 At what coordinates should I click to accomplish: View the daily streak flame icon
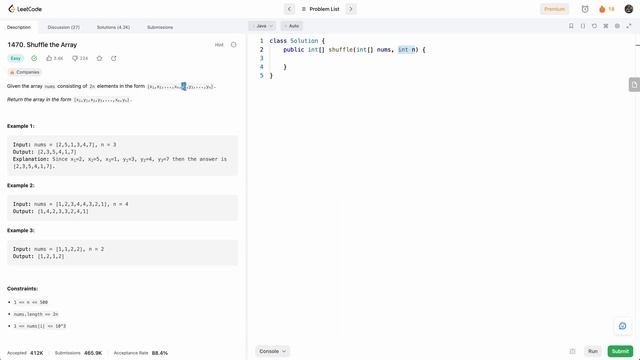click(x=602, y=9)
